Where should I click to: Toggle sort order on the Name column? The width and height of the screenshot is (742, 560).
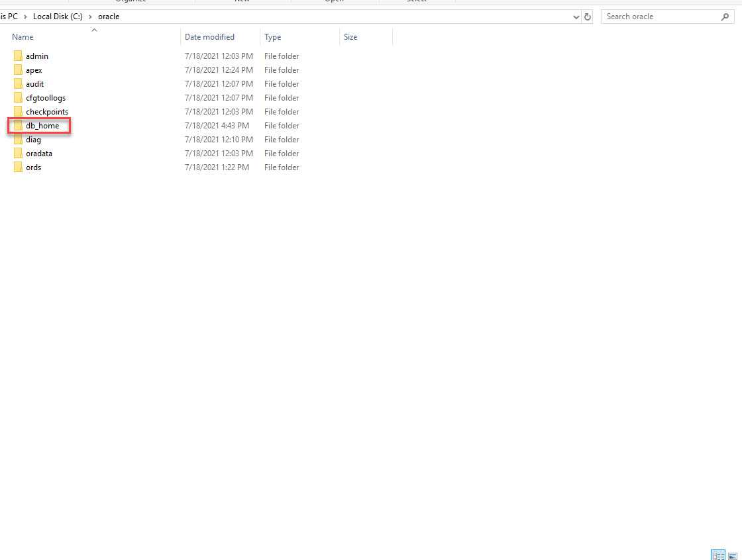click(x=22, y=37)
